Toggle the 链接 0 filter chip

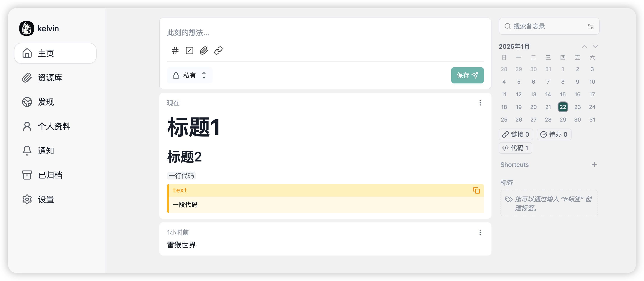(516, 134)
